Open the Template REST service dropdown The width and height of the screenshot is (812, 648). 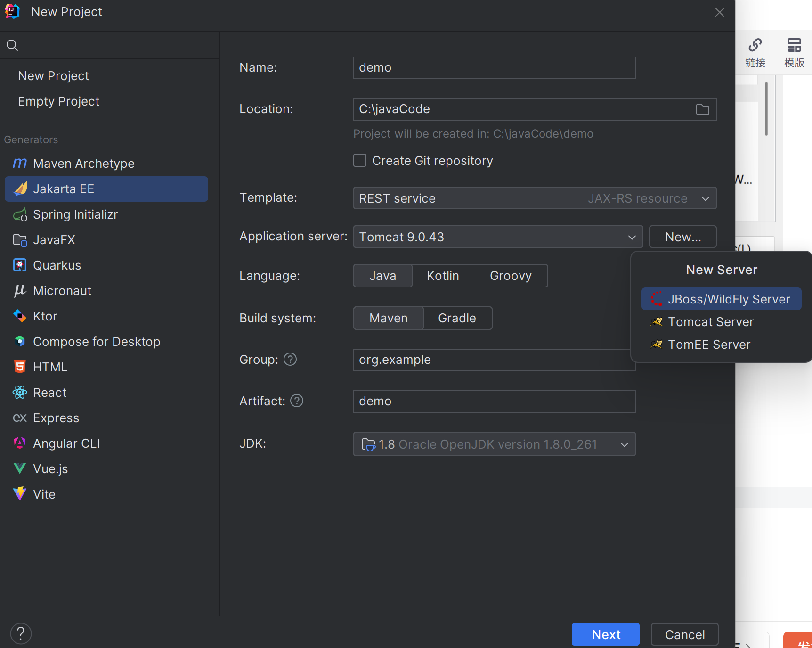(x=535, y=198)
